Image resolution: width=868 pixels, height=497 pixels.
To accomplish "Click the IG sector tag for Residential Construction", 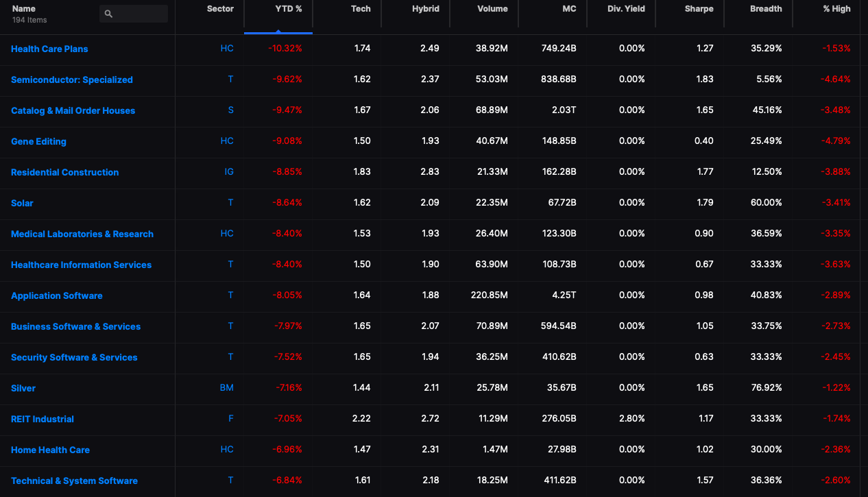I will tap(229, 171).
